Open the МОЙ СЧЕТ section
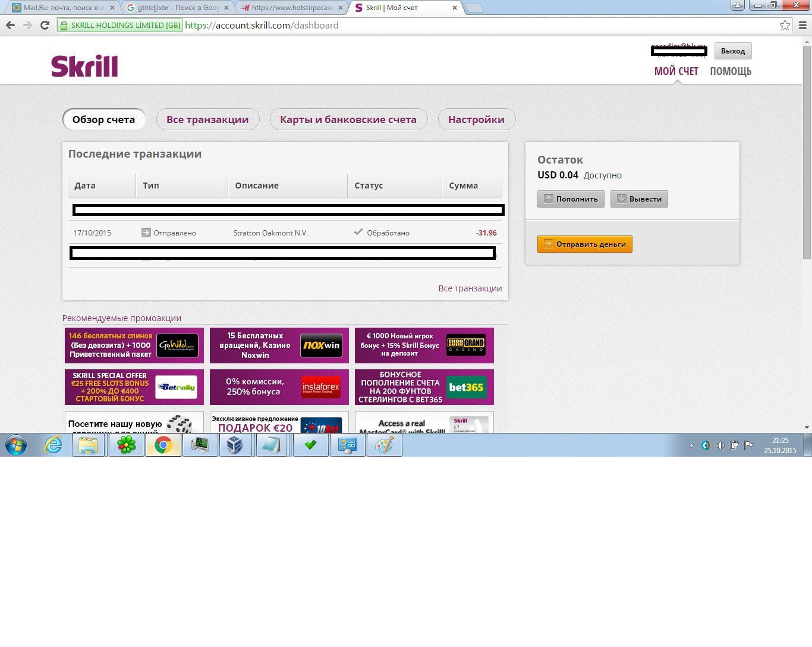The width and height of the screenshot is (812, 647). 676,71
